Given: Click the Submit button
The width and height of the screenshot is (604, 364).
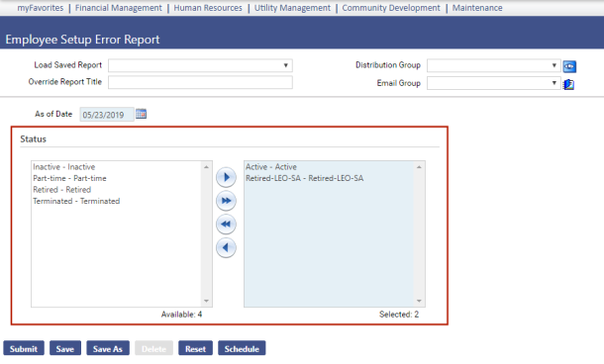Looking at the screenshot, I should pyautogui.click(x=24, y=348).
